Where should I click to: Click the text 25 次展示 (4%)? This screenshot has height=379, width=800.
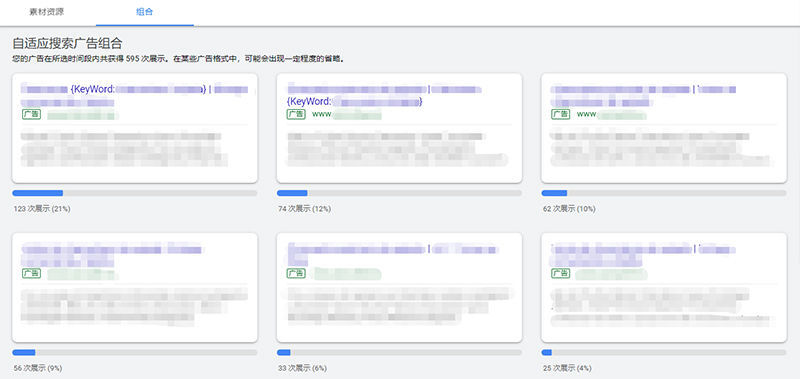[567, 368]
